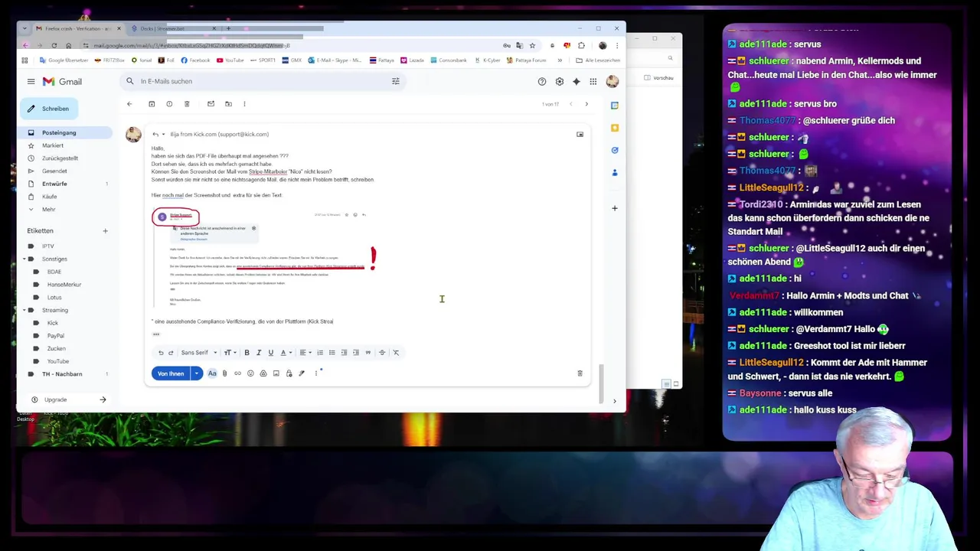Open the Gmail main menu hamburger icon
Screen dimensions: 980x551
(x=31, y=81)
